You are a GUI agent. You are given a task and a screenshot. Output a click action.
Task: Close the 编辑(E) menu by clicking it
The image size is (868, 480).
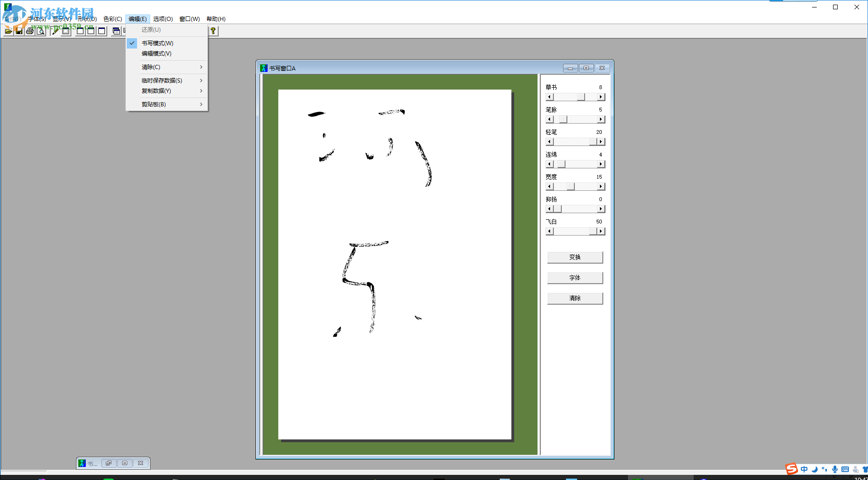(x=138, y=19)
